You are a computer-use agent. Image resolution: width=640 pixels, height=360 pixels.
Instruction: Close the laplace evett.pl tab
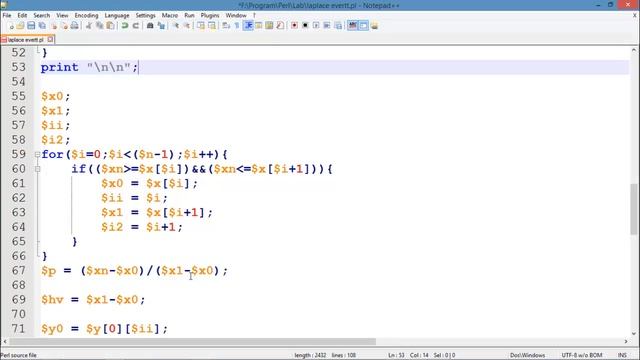(50, 39)
